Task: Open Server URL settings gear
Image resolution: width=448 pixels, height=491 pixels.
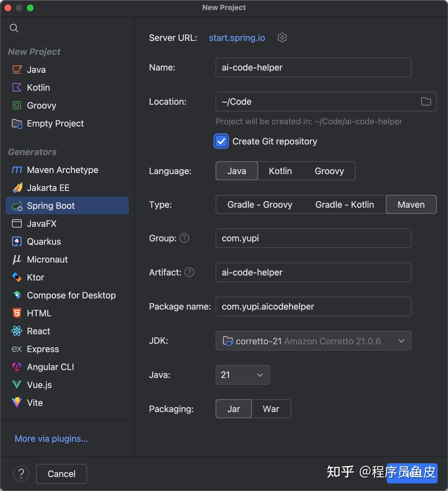Action: (x=282, y=38)
